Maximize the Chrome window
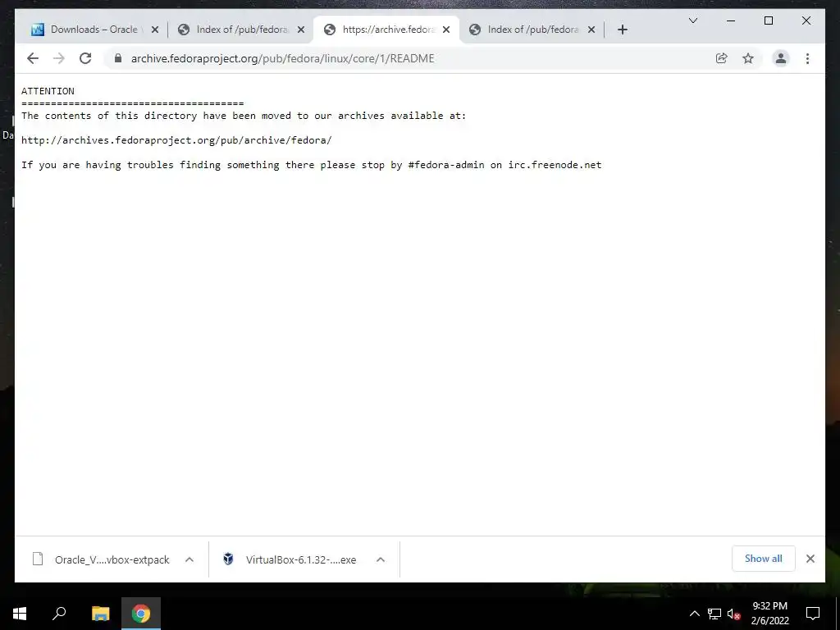840x630 pixels. click(x=768, y=21)
